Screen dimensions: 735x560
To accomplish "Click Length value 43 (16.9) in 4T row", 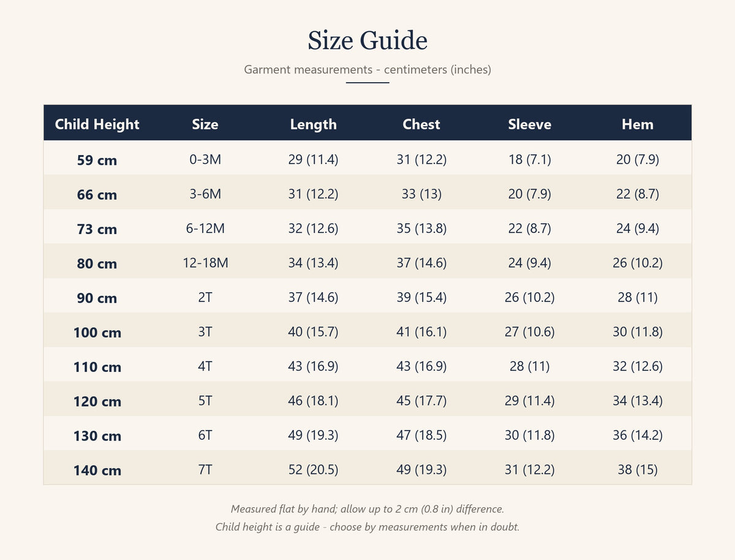I will tap(313, 366).
